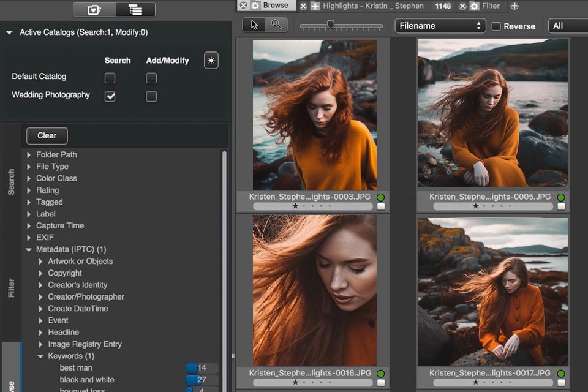Expand the EXIF filter
The image size is (588, 392).
coord(29,238)
